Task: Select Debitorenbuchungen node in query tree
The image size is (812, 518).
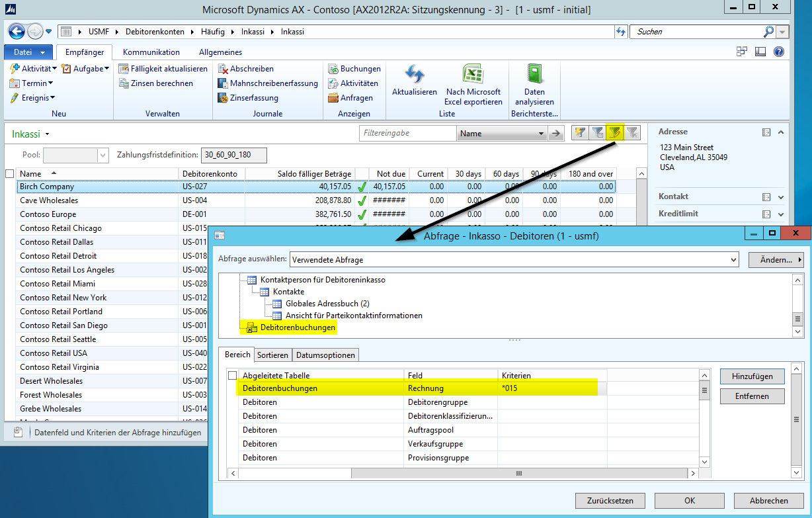Action: tap(297, 327)
